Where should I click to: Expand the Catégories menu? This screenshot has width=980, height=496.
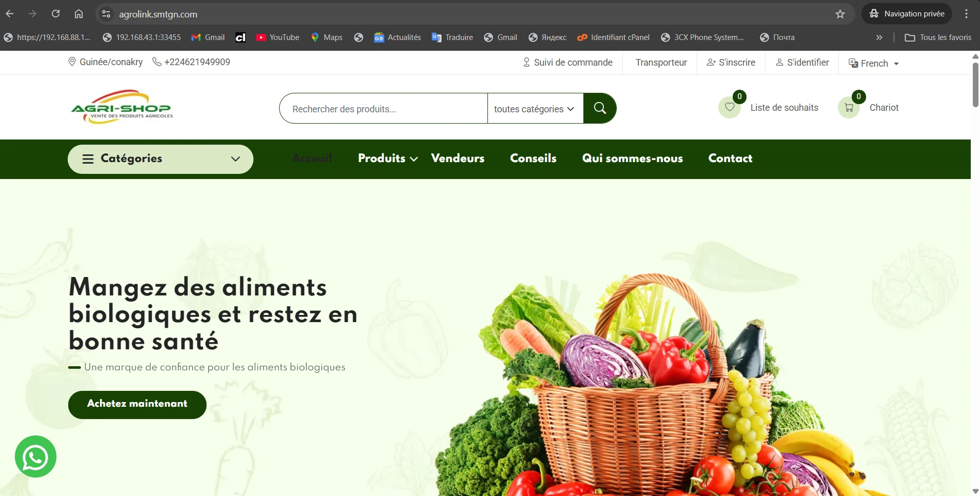click(x=160, y=159)
